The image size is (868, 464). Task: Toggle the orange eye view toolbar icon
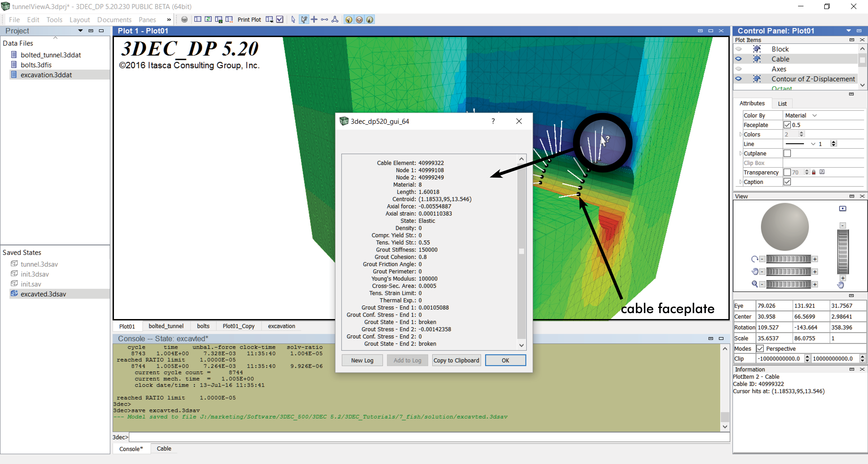359,20
